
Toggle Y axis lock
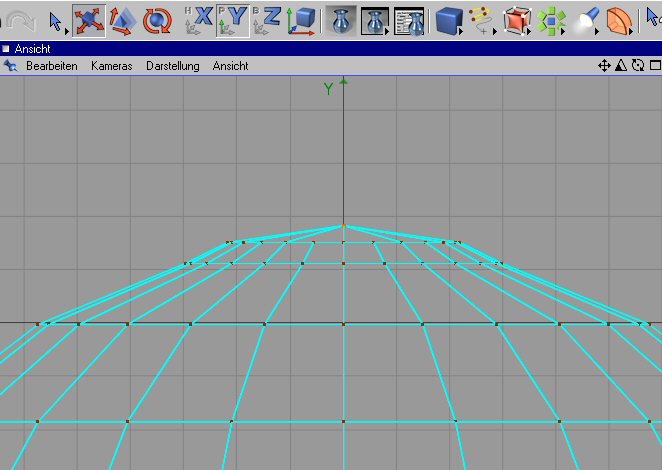click(233, 19)
